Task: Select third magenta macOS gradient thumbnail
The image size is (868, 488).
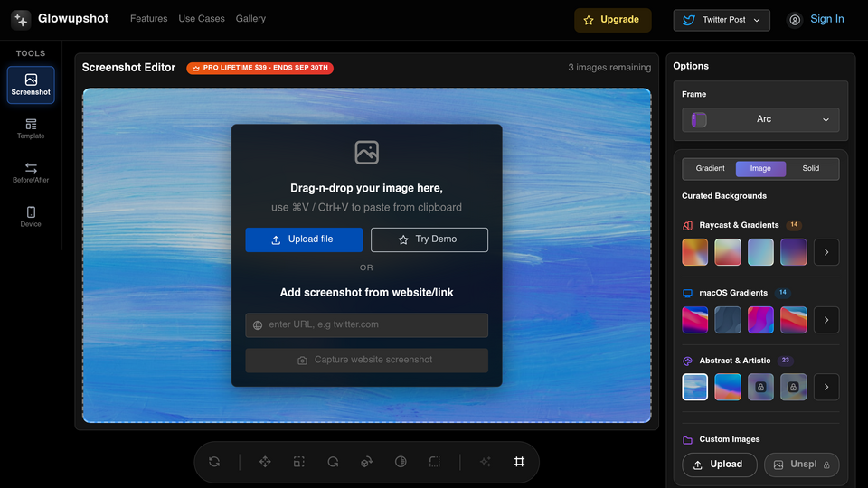Action: click(x=760, y=320)
